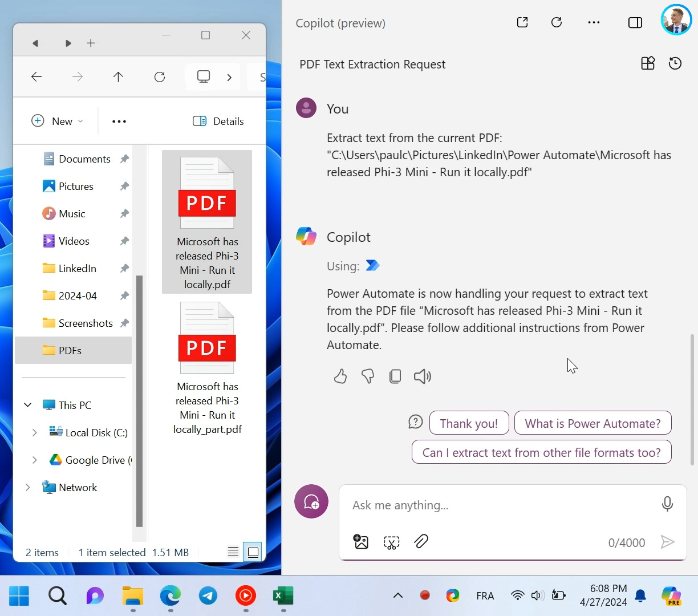Navigate back in File Explorer
The image size is (698, 616).
(36, 77)
